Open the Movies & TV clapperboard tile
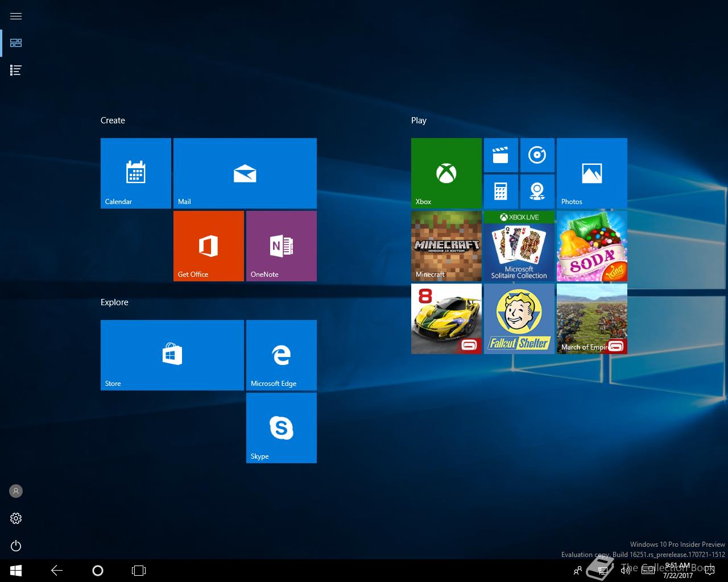Viewport: 728px width, 582px height. (501, 155)
